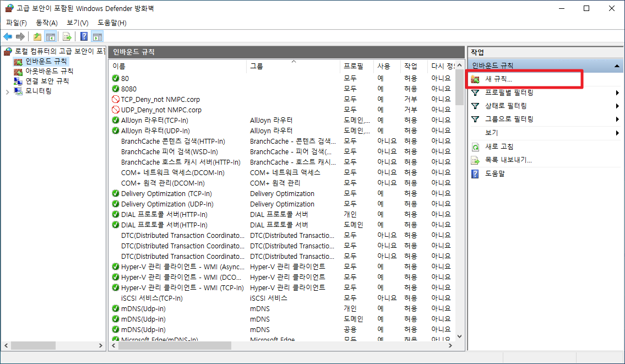625x364 pixels.
Task: Click the funnel icon beside 그룹으로 필터링
Action: pos(475,119)
